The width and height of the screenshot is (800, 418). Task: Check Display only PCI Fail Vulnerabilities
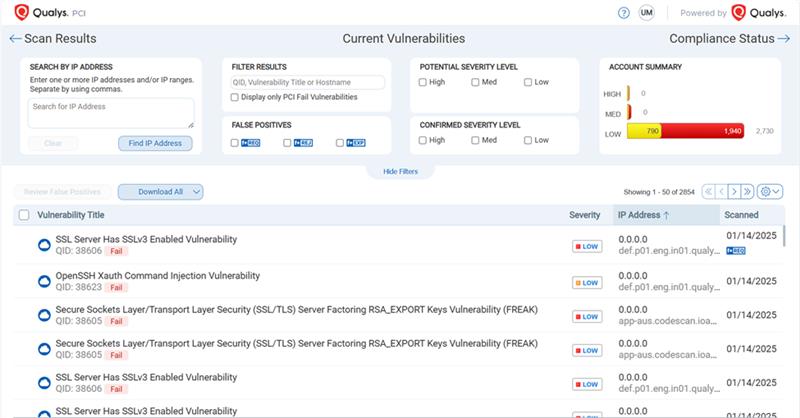click(x=235, y=97)
